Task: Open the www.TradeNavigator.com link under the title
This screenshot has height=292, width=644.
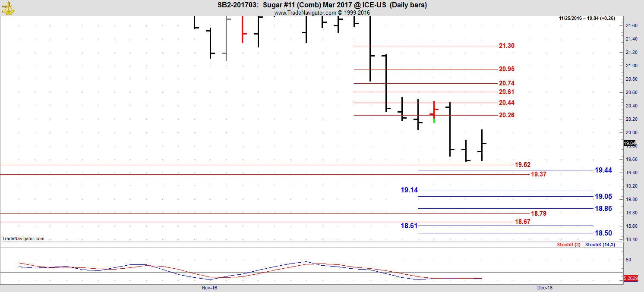Action: pos(322,13)
